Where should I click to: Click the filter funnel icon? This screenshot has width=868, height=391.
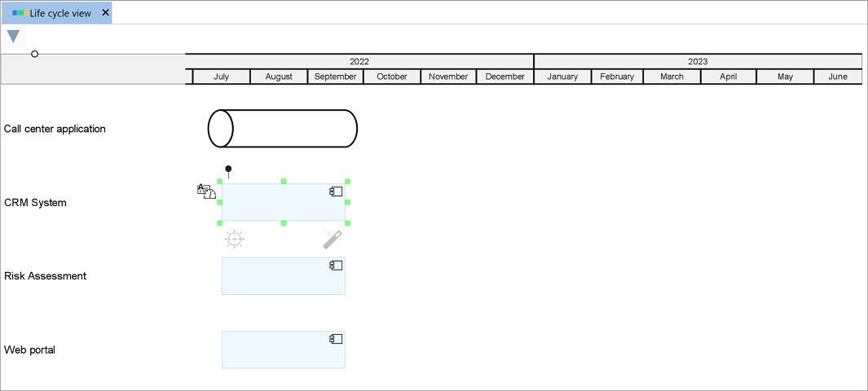click(x=13, y=37)
